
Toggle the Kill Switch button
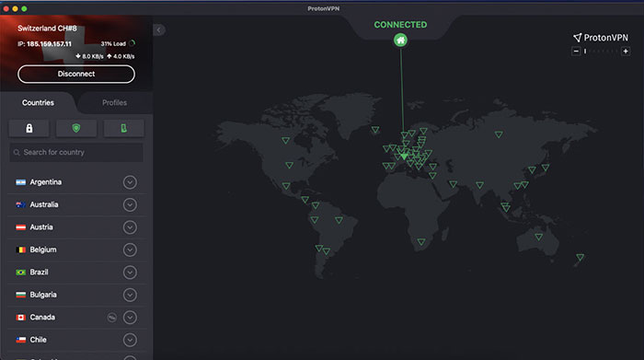pyautogui.click(x=123, y=128)
